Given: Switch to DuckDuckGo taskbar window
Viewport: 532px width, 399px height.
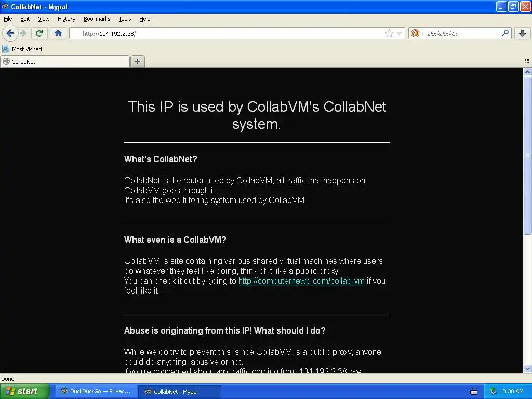Looking at the screenshot, I should click(x=96, y=391).
